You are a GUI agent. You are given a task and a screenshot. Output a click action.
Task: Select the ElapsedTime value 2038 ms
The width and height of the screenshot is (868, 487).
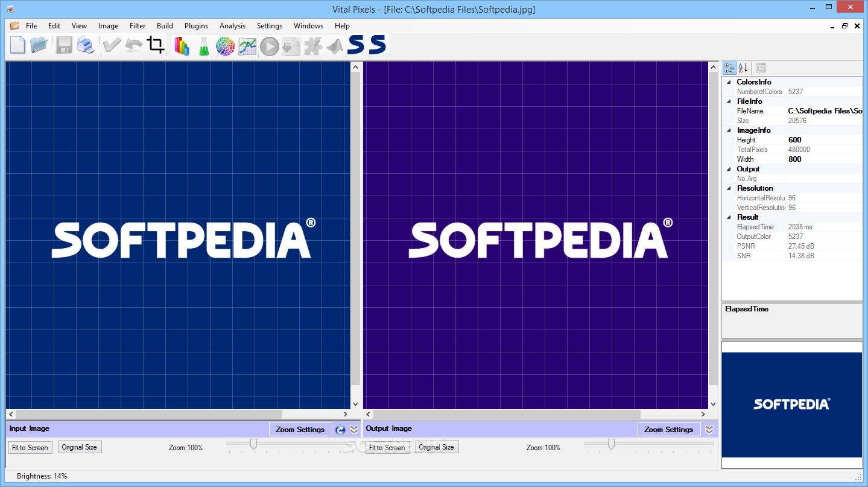(x=800, y=227)
